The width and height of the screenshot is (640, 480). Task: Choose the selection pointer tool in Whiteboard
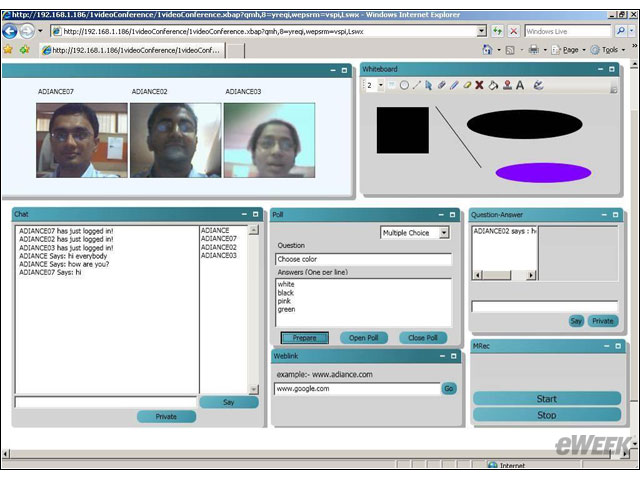coord(428,85)
